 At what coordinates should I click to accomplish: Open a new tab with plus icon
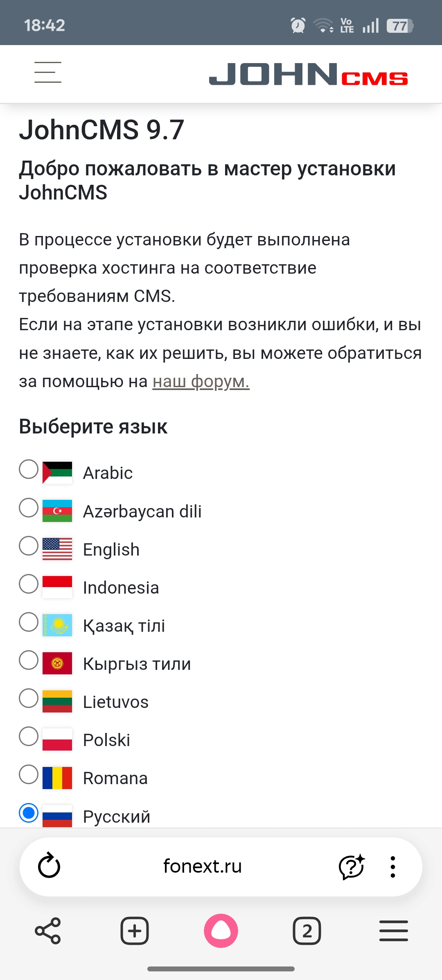tap(135, 931)
